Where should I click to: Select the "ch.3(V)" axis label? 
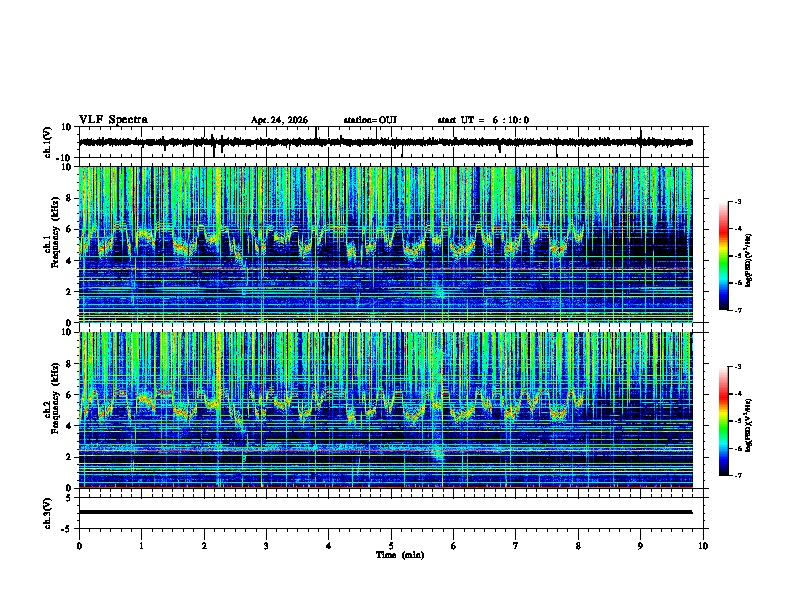pos(48,513)
